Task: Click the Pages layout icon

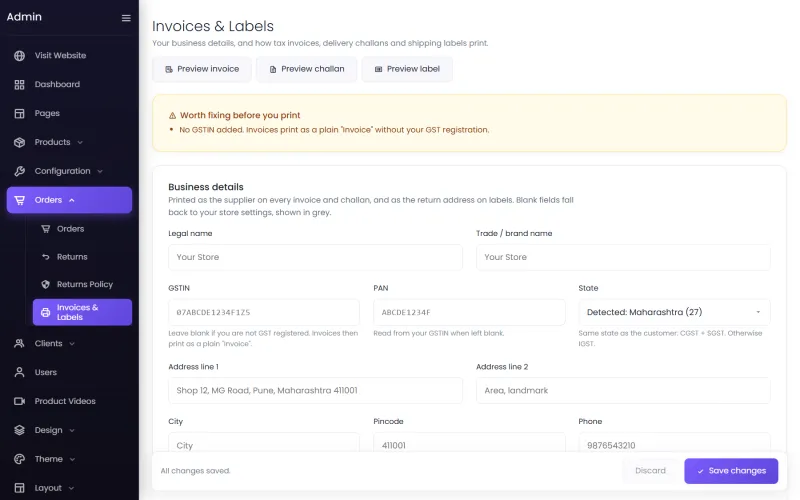Action: [19, 113]
